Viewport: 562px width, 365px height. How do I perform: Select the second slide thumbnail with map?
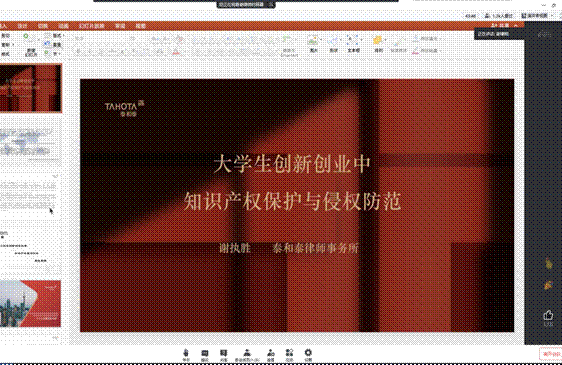click(29, 142)
